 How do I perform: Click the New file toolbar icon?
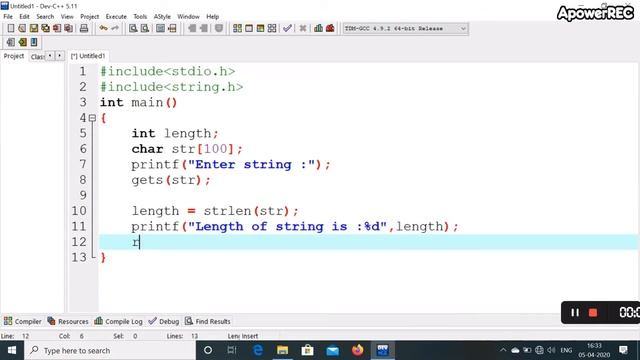click(11, 28)
